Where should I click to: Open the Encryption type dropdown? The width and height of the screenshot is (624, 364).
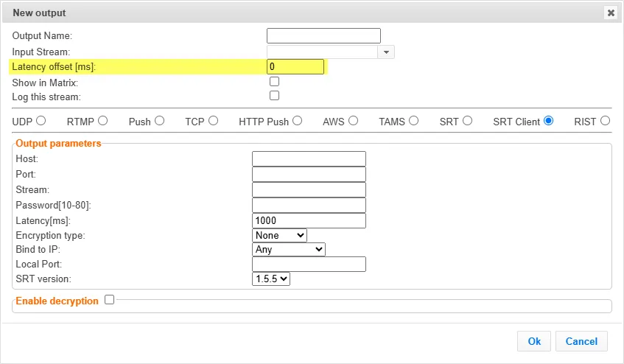click(279, 236)
